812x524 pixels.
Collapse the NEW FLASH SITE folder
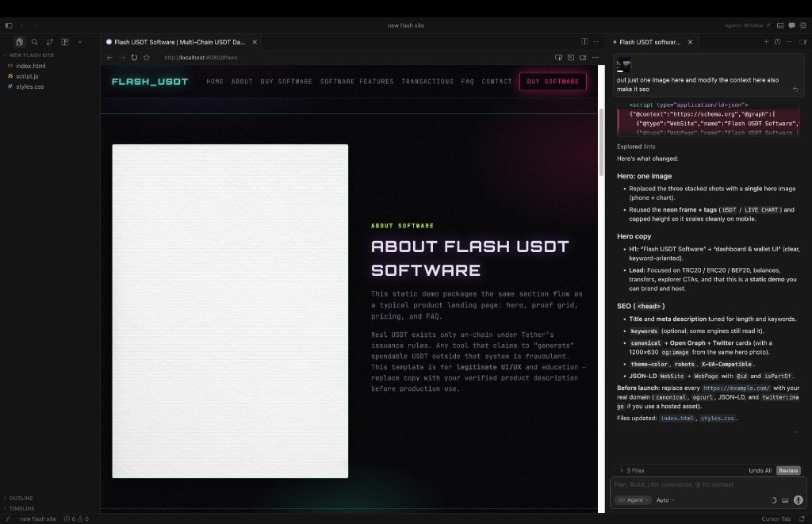point(29,55)
